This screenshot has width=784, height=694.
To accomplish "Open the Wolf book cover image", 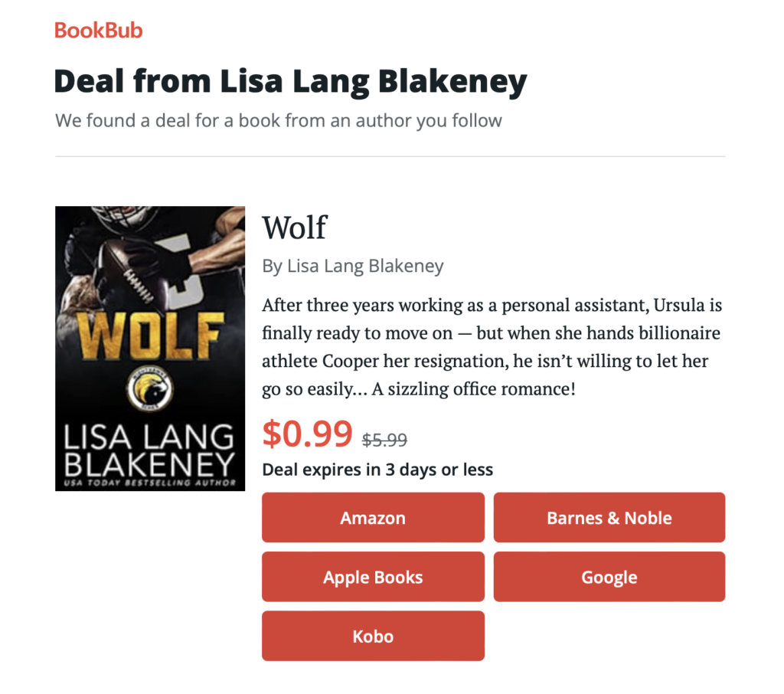I will pos(150,349).
